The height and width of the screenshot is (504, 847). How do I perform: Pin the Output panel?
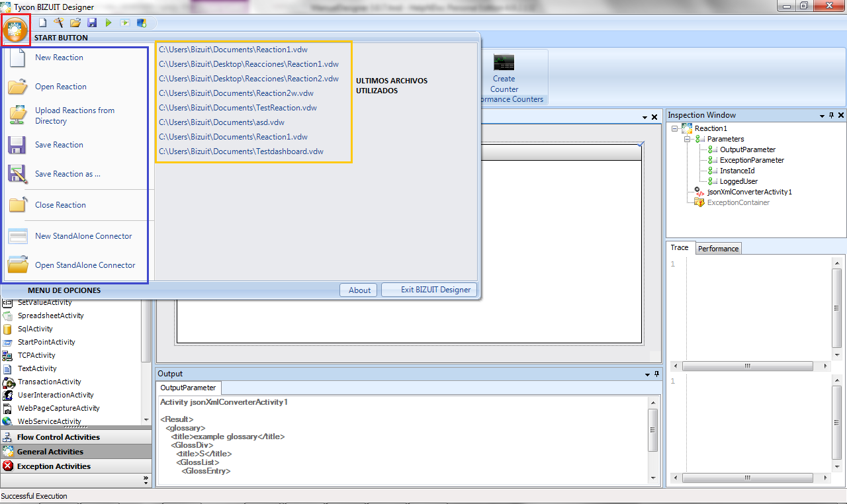(656, 374)
